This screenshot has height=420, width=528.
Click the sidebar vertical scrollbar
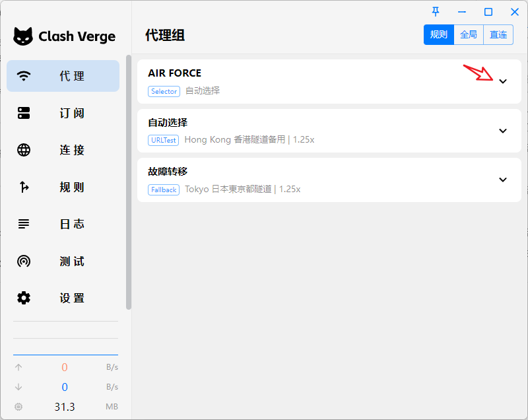tap(129, 182)
